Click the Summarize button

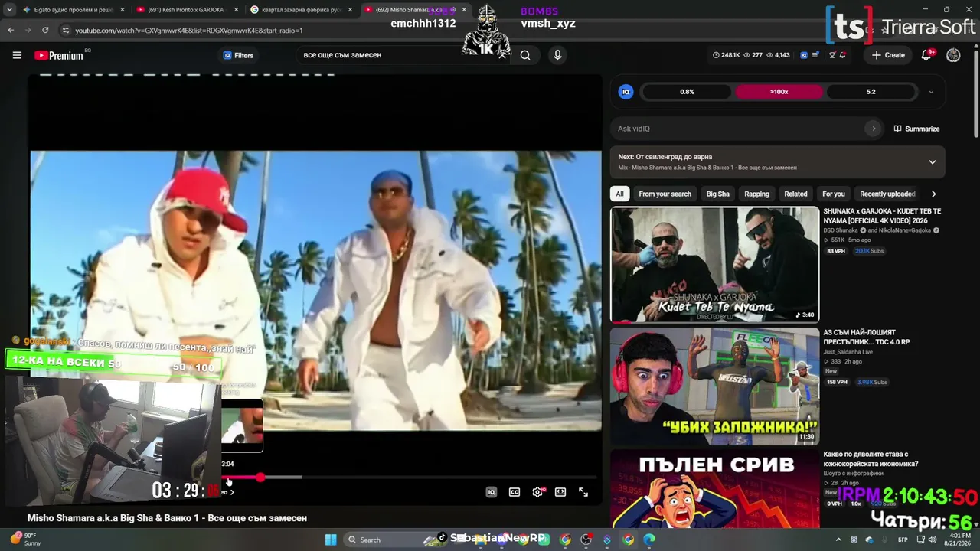coord(916,129)
